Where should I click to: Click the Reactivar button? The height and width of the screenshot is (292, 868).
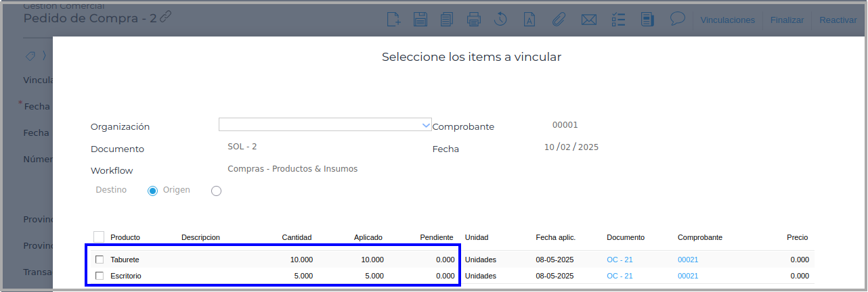tap(838, 20)
